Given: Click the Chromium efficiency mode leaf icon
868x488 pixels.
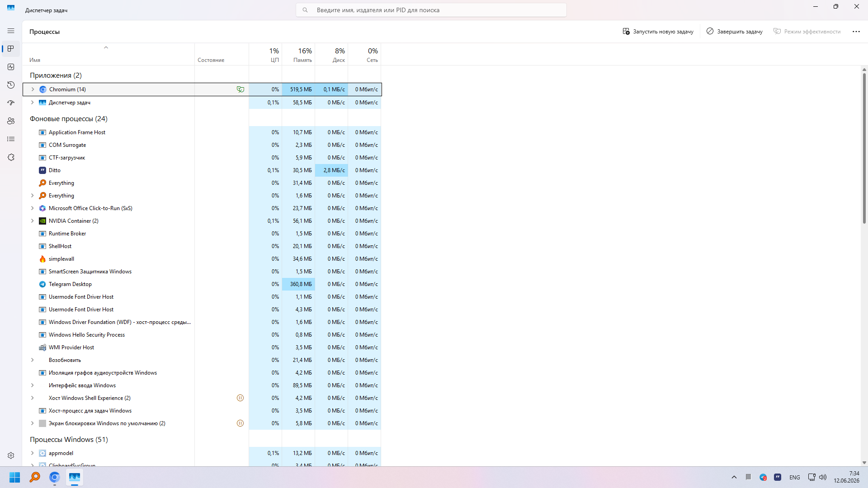Looking at the screenshot, I should (240, 89).
